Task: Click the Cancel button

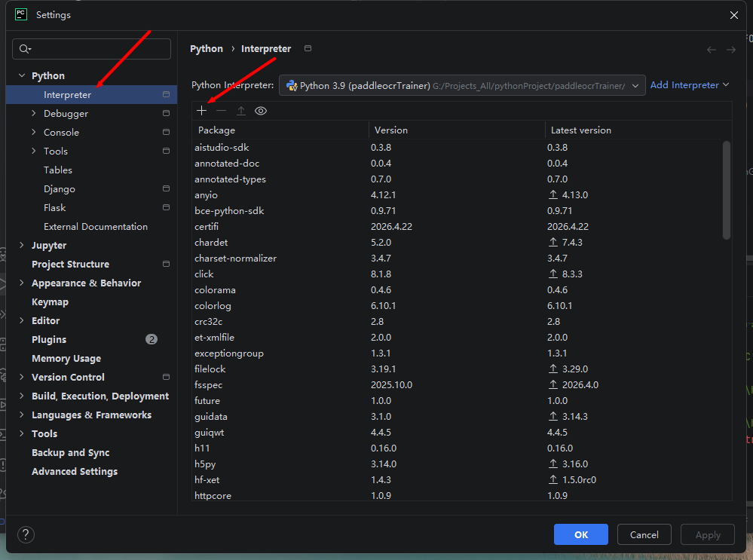Action: [644, 534]
